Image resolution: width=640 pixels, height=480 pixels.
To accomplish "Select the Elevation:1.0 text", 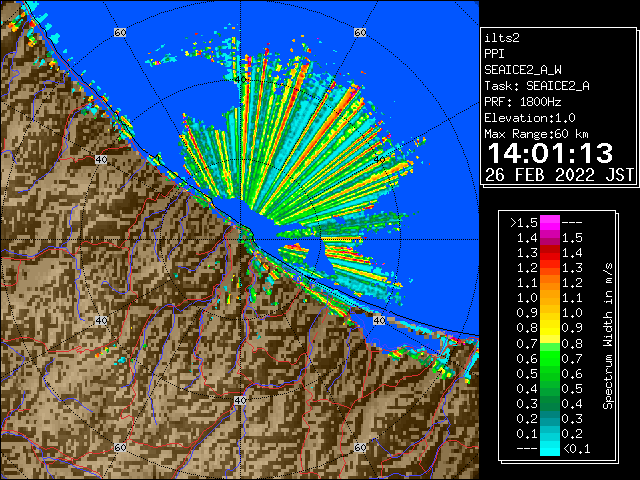I will tap(530, 118).
